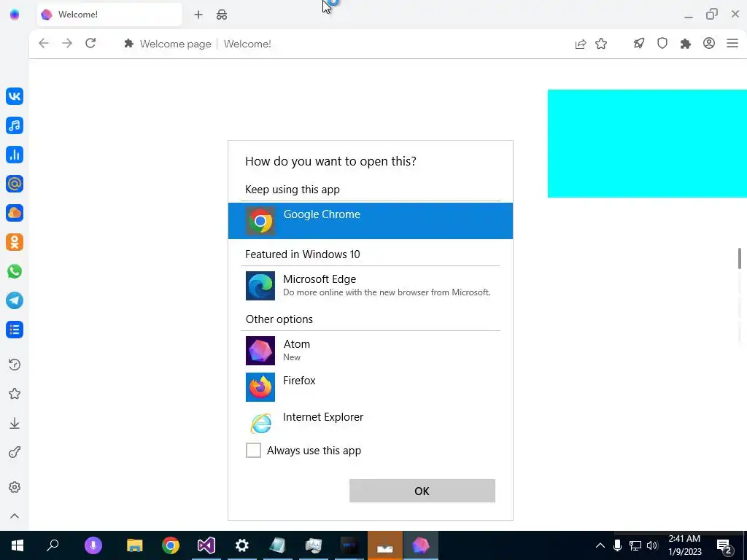This screenshot has width=747, height=560.
Task: Select Microsoft Edge option
Action: 371,286
